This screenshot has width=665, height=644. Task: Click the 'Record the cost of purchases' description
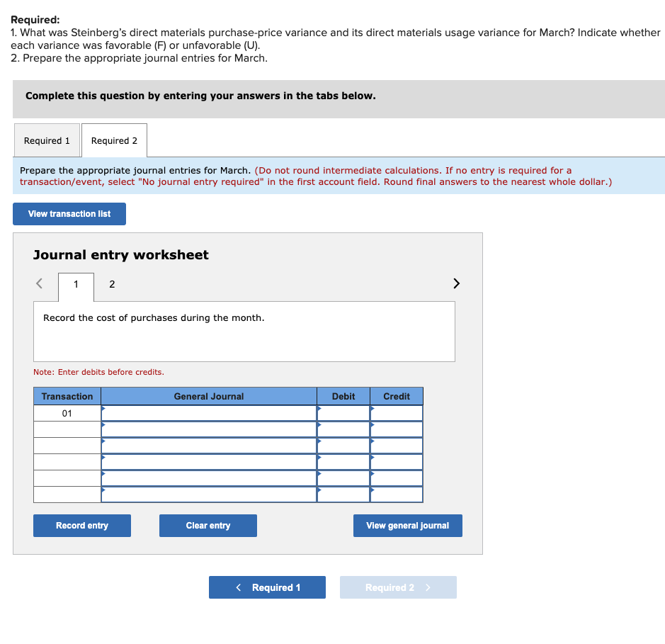(x=154, y=318)
